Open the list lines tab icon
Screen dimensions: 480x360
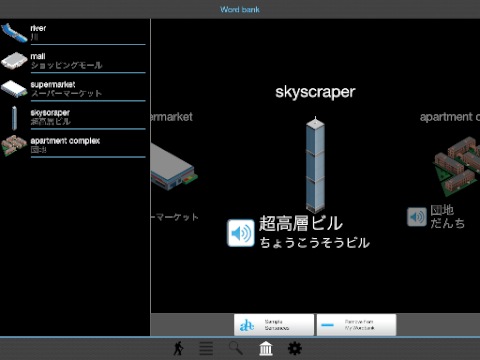206,349
